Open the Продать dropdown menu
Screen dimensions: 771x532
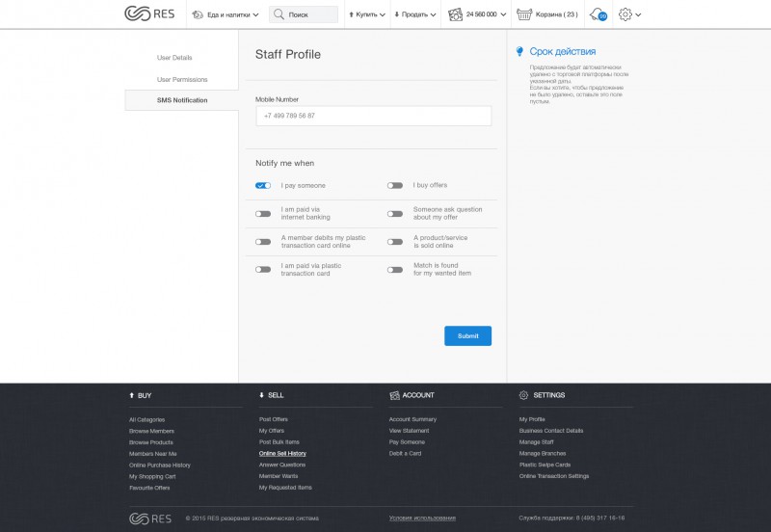(x=415, y=14)
